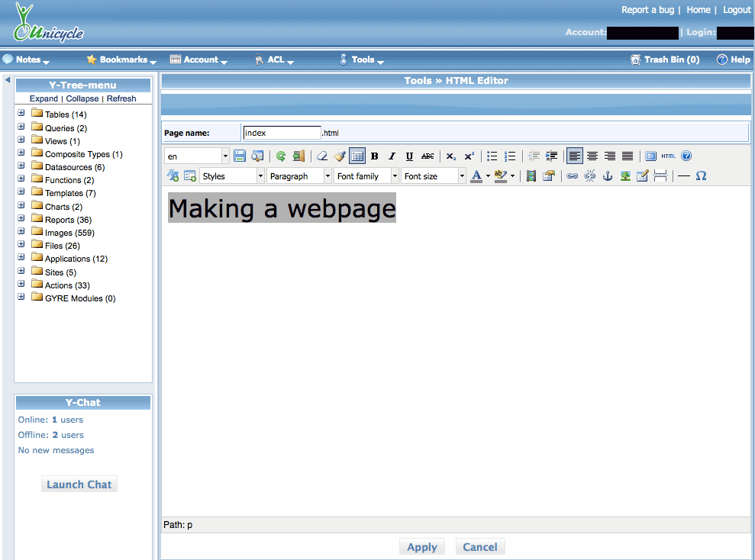Click the Save icon in editor toolbar
Screen dimensions: 755x560
click(240, 156)
